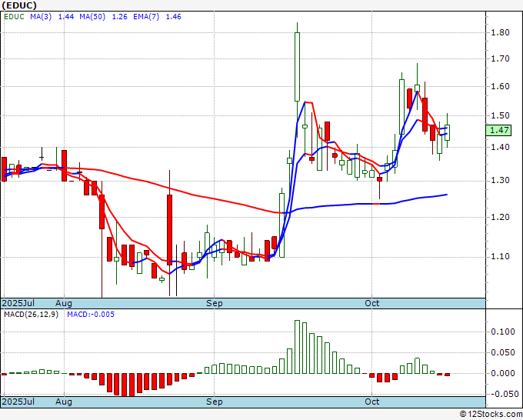The width and height of the screenshot is (523, 420).
Task: Click the 1.80 price axis label
Action: coord(501,33)
